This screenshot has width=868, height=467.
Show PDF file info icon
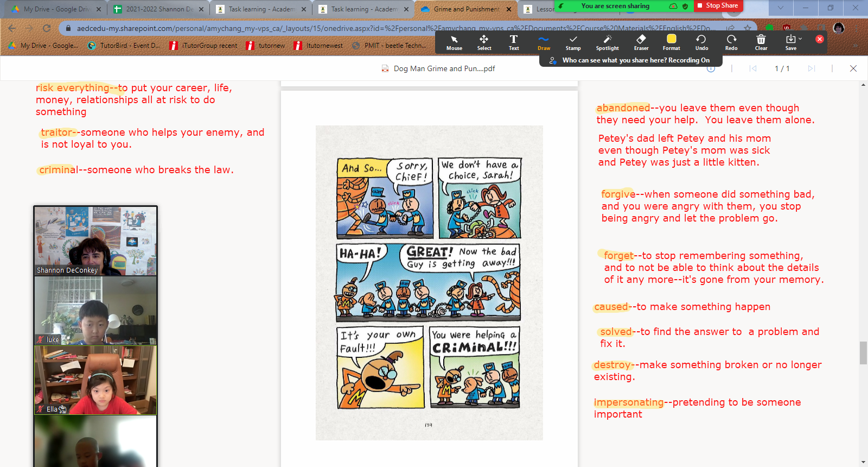711,68
